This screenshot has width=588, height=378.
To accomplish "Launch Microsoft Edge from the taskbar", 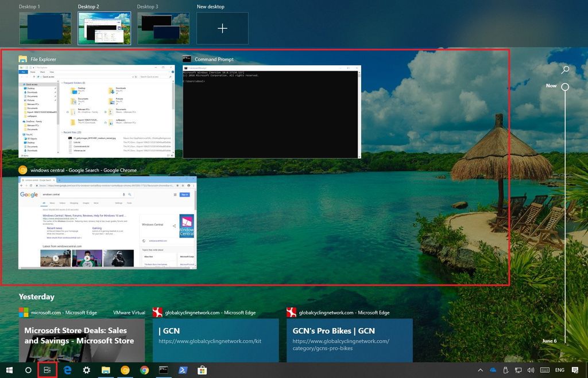I will click(67, 370).
